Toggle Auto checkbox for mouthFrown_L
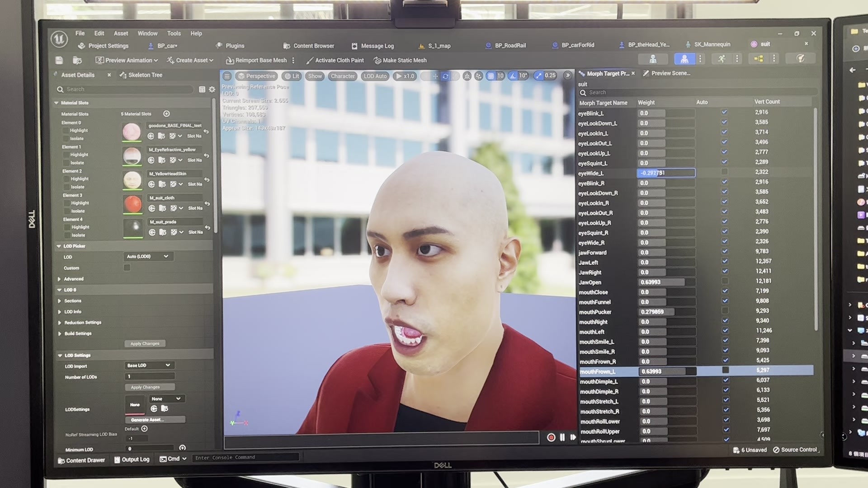Image resolution: width=868 pixels, height=488 pixels. click(x=726, y=370)
